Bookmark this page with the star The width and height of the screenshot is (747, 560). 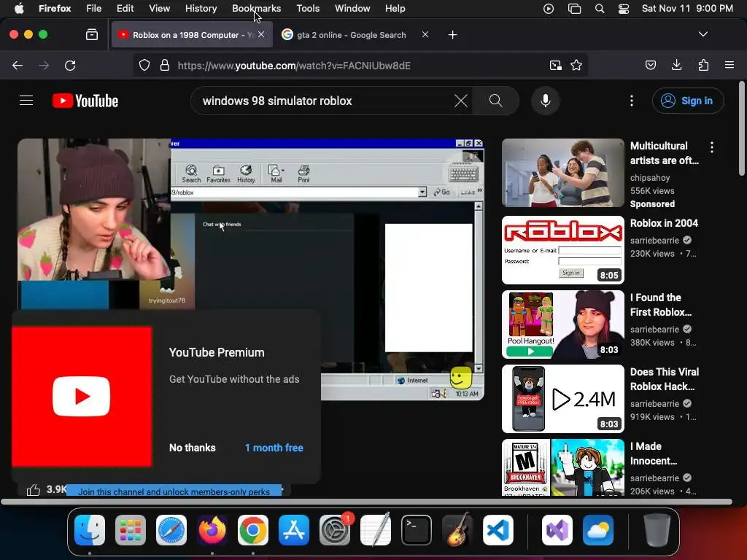point(576,65)
